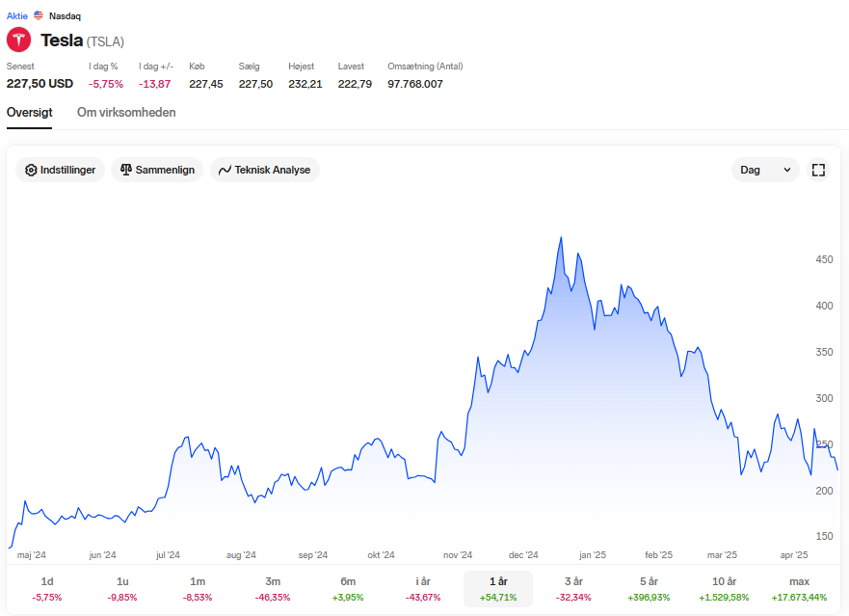849x616 pixels.
Task: Select the Oversigt tab
Action: (29, 113)
